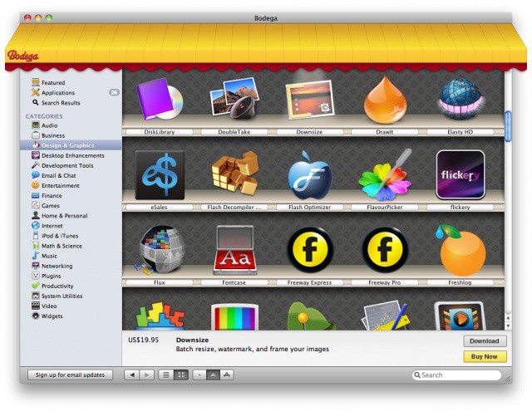Click the DrawIt orange droplet icon

[x=385, y=100]
